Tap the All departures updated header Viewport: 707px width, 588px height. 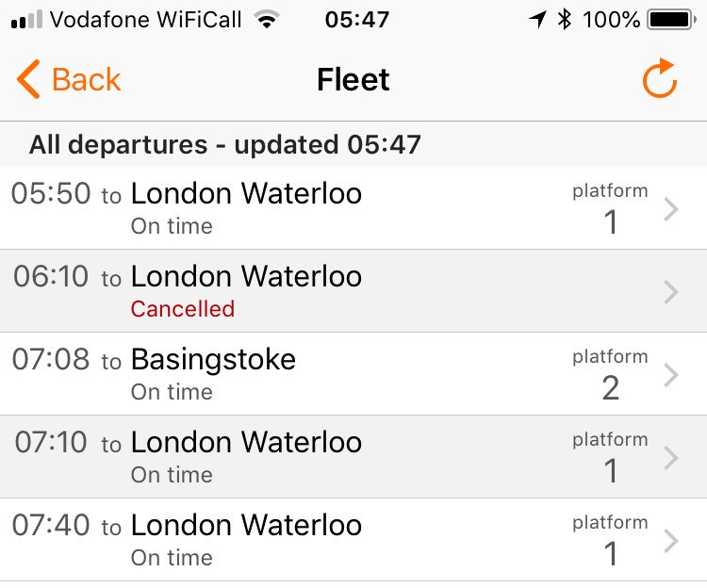[x=224, y=145]
